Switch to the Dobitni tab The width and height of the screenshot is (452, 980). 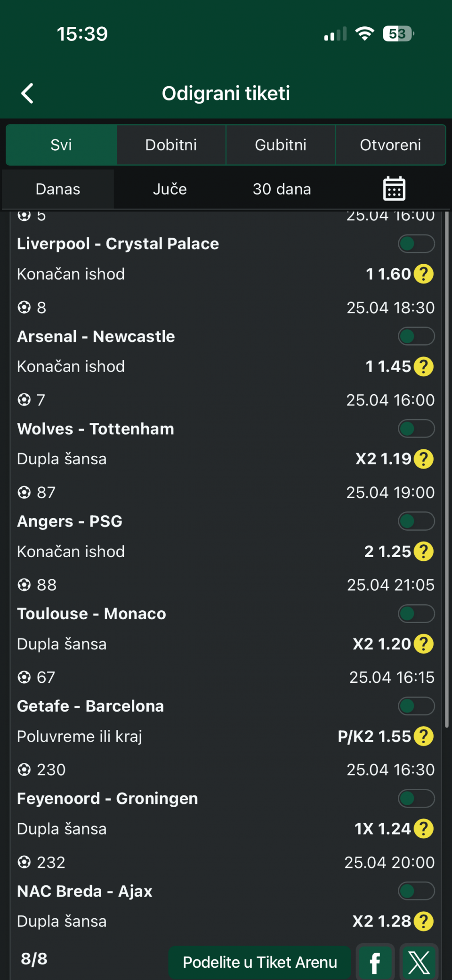(171, 145)
